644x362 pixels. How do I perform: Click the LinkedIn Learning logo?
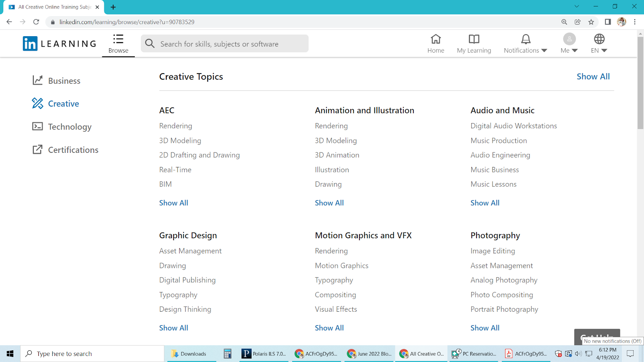(x=60, y=43)
